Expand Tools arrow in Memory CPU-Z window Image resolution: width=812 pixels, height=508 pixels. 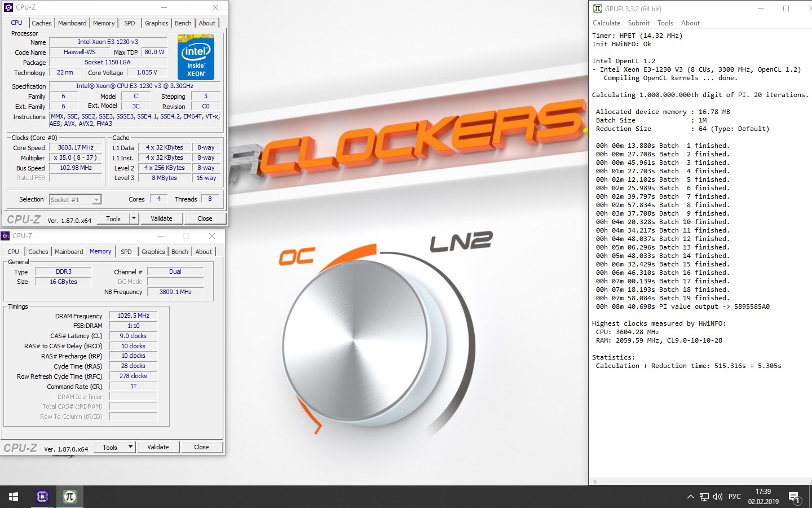(130, 447)
